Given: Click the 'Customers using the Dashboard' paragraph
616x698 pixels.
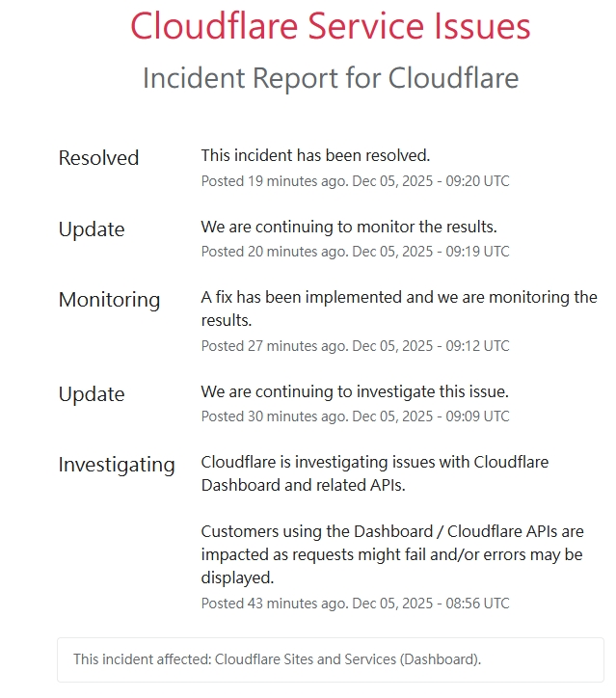Looking at the screenshot, I should click(391, 554).
